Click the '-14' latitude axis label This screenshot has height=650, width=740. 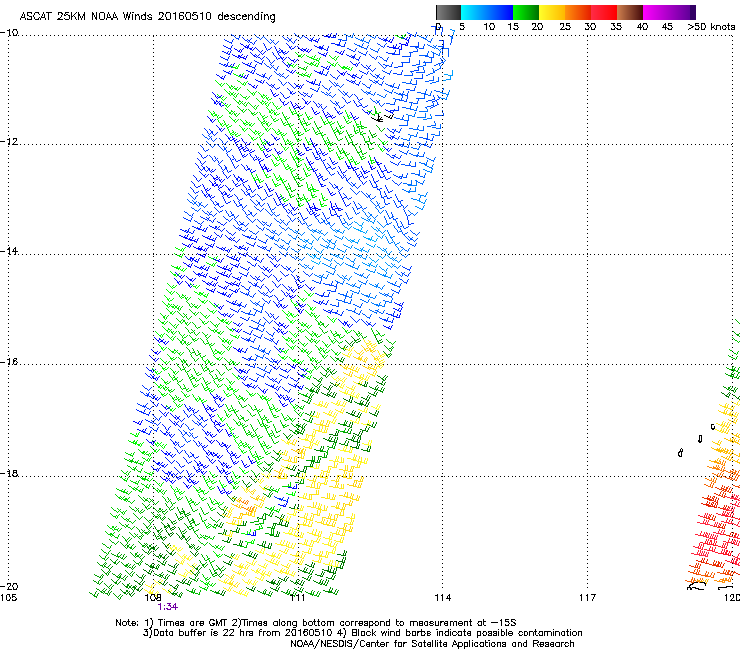point(9,251)
